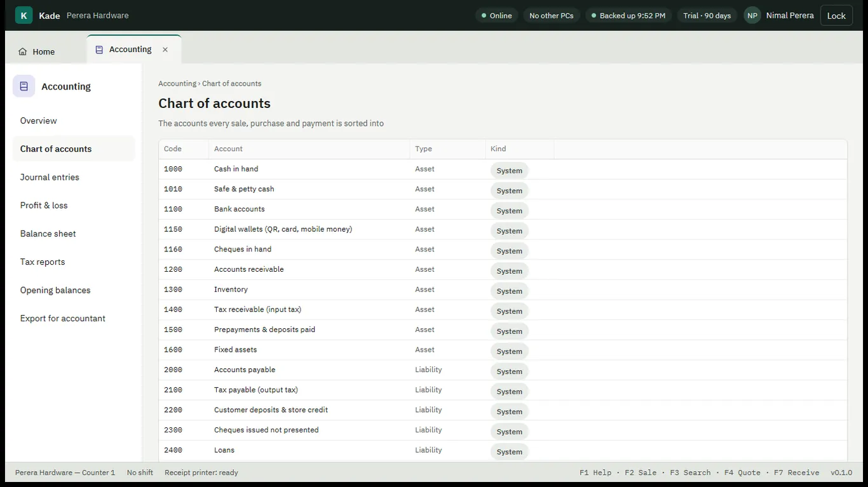Image resolution: width=868 pixels, height=487 pixels.
Task: Click the Accounting sidebar header icon
Action: pos(24,86)
